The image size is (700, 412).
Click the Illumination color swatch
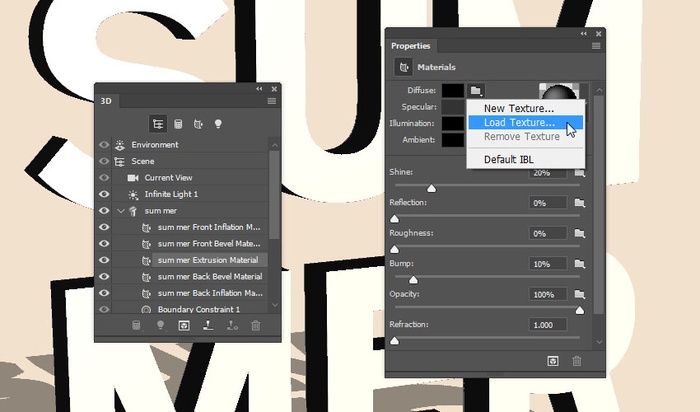tap(453, 124)
